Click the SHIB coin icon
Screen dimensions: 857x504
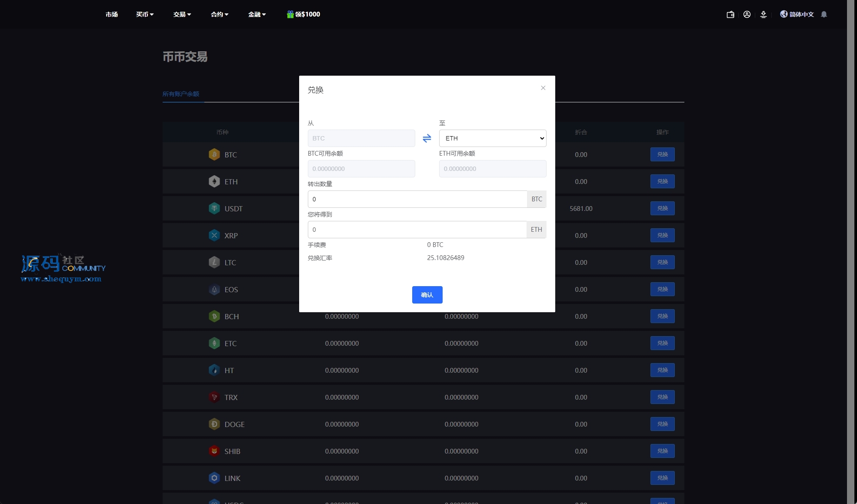click(214, 451)
